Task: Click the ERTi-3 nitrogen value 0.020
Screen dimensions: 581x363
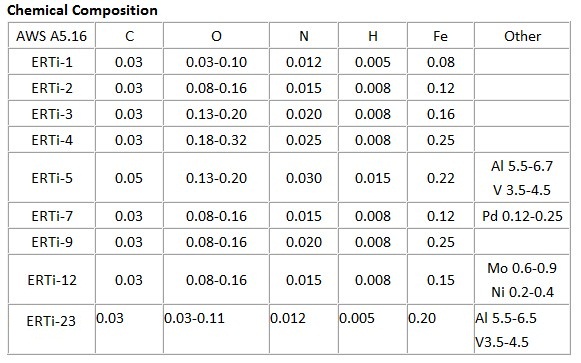Action: point(304,114)
